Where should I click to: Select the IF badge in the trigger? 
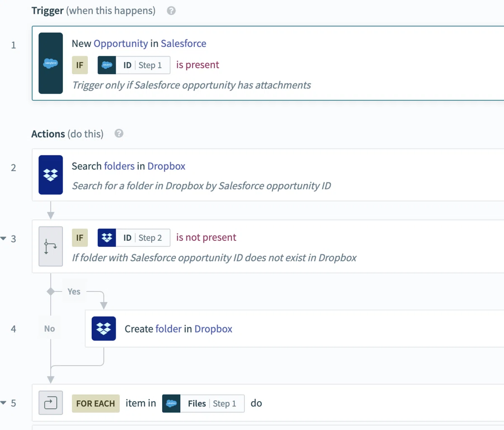(x=80, y=65)
